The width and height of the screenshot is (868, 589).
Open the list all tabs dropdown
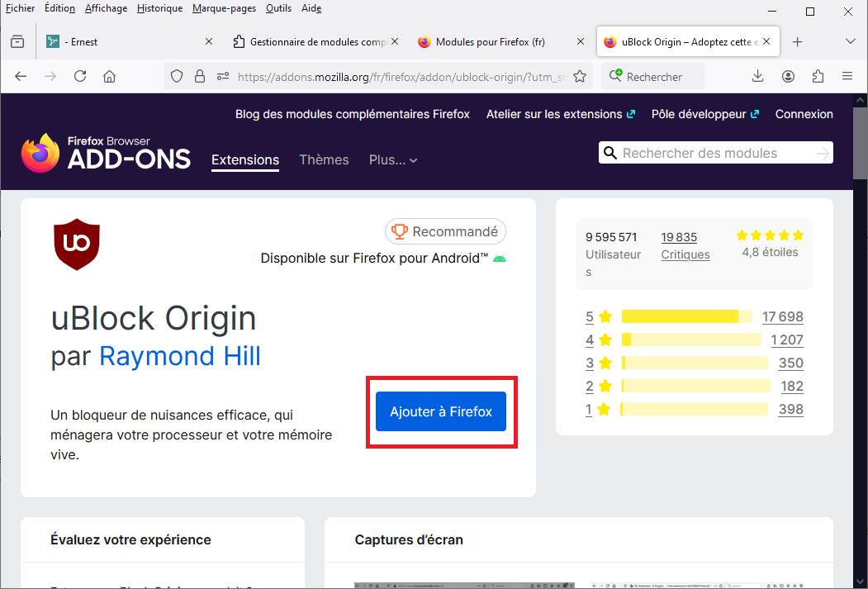click(x=851, y=42)
